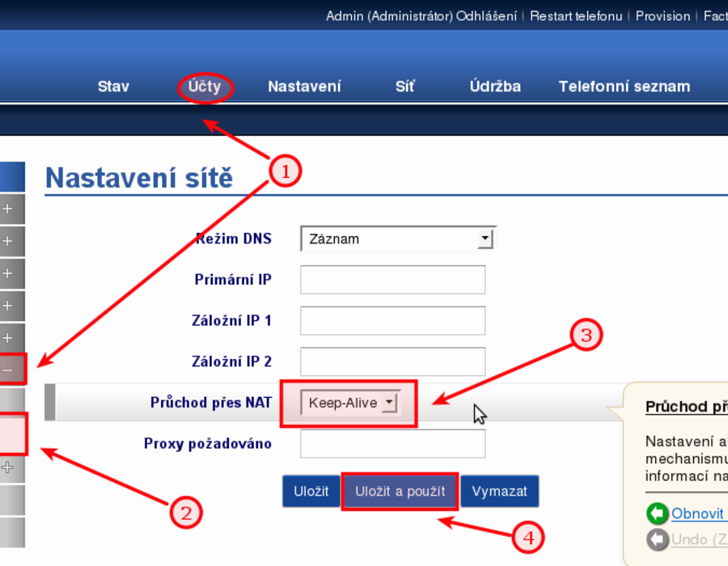Click the Vymazat button

point(500,492)
